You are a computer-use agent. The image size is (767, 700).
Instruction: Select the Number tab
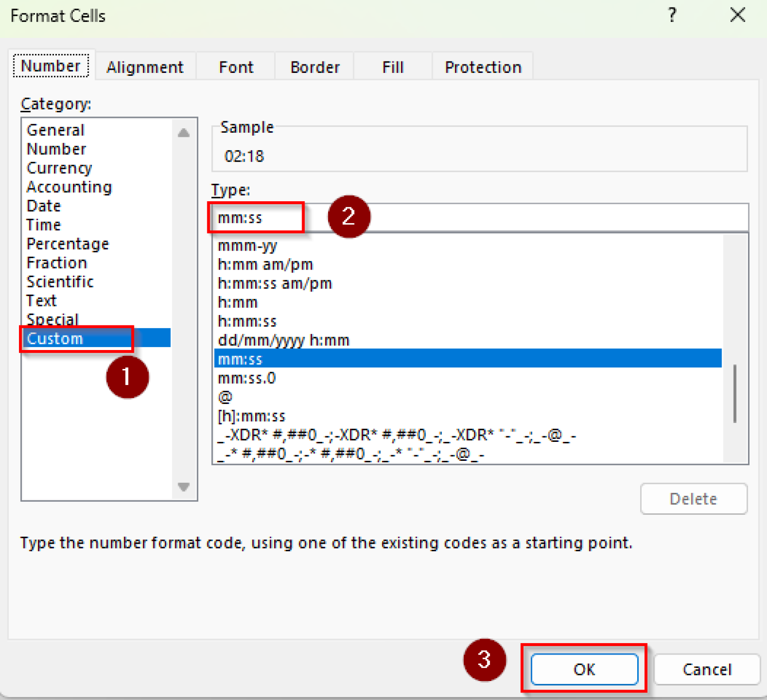pos(50,65)
